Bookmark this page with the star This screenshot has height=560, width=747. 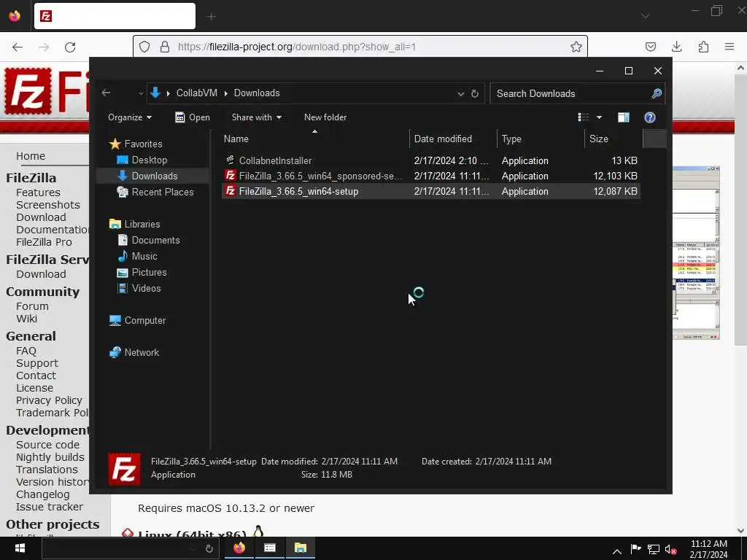tap(576, 47)
